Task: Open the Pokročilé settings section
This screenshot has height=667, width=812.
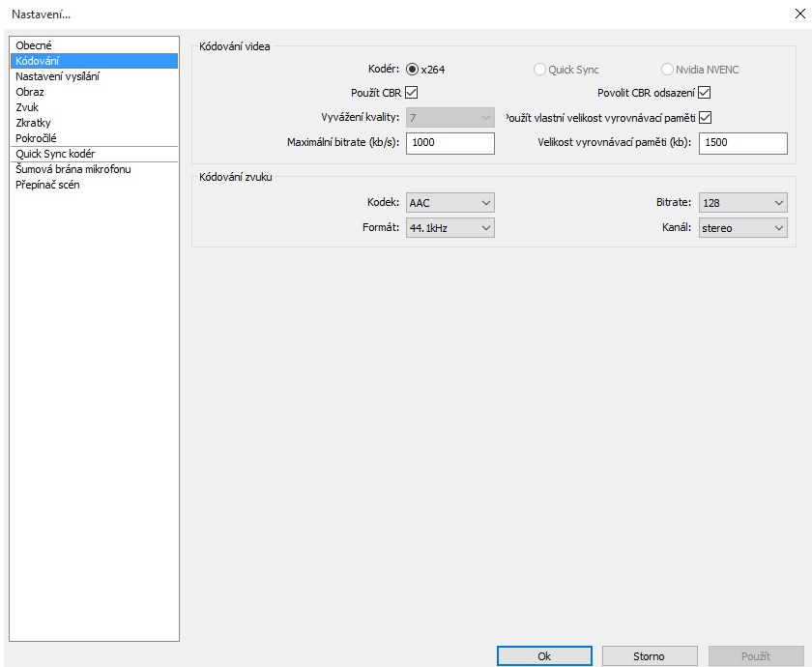Action: 37,138
